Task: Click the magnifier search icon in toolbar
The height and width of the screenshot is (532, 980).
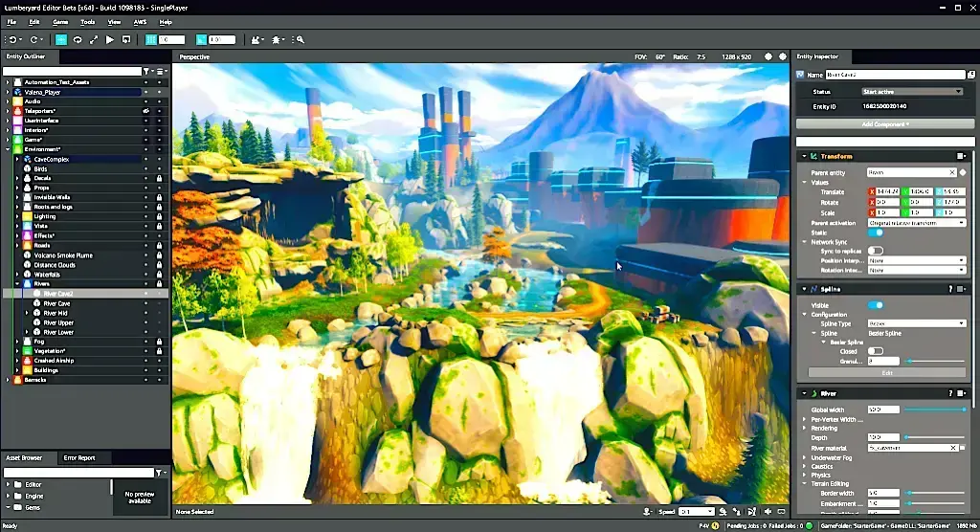Action: (x=300, y=39)
